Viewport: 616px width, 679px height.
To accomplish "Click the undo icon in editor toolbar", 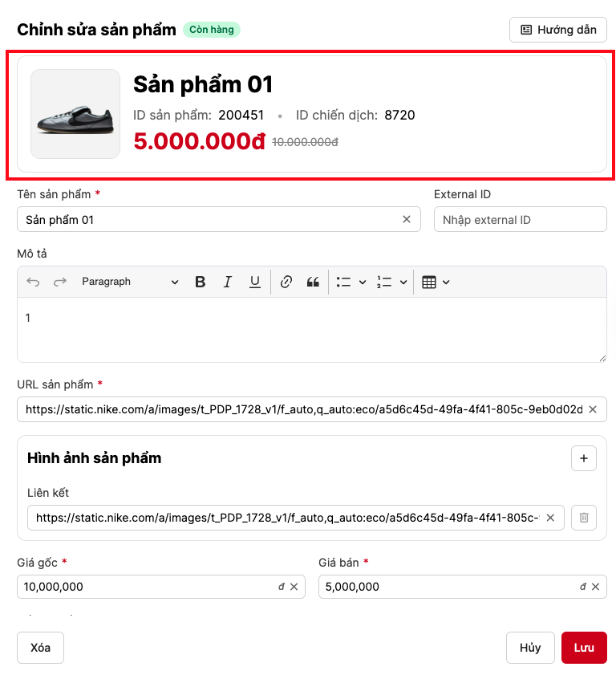I will click(33, 282).
